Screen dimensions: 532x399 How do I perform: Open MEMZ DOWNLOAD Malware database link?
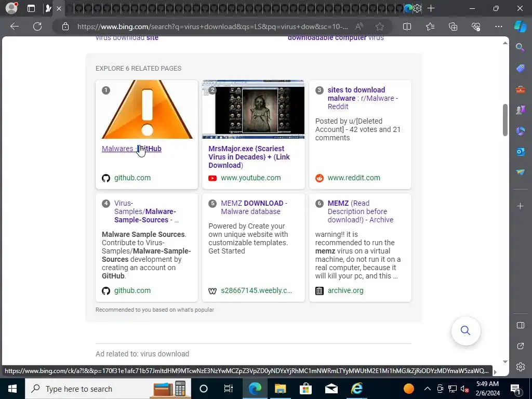(x=254, y=207)
